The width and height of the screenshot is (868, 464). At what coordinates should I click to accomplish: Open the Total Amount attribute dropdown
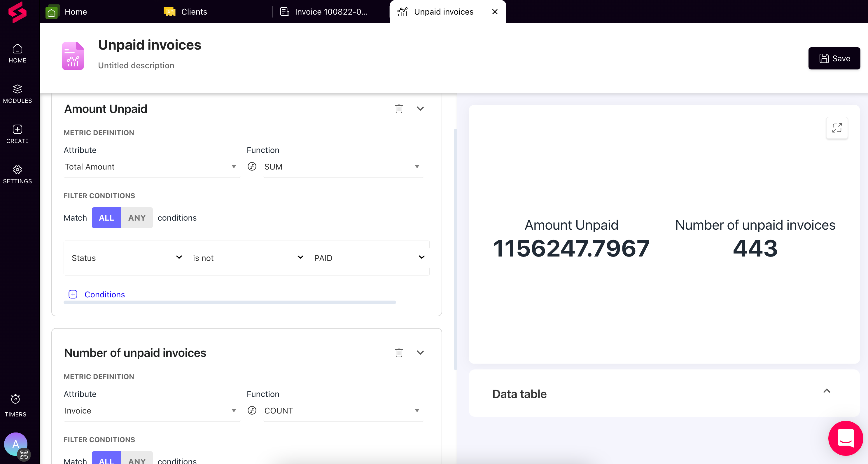(x=152, y=167)
